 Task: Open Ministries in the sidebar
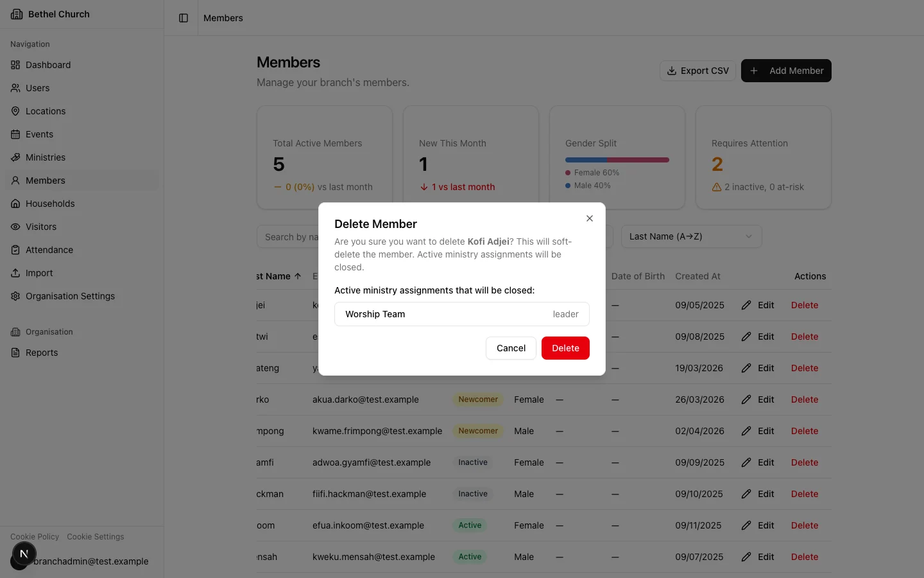coord(82,157)
